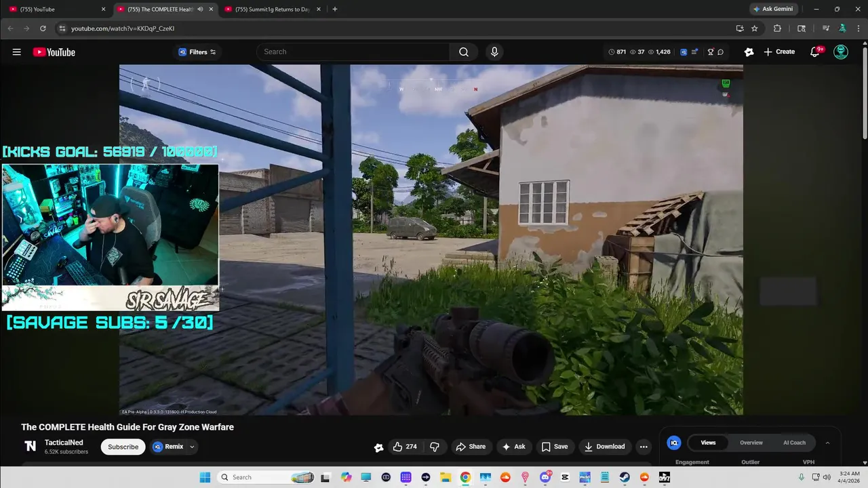Open the YouTube hamburger guide menu
The height and width of the screenshot is (488, 868).
16,52
